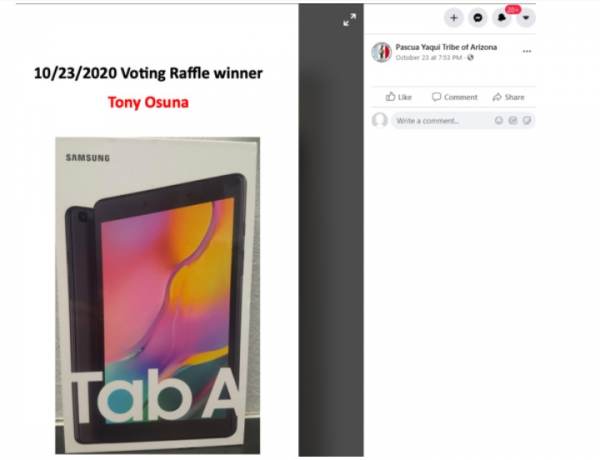The width and height of the screenshot is (600, 460).
Task: Attach a photo to the comment
Action: 513,121
